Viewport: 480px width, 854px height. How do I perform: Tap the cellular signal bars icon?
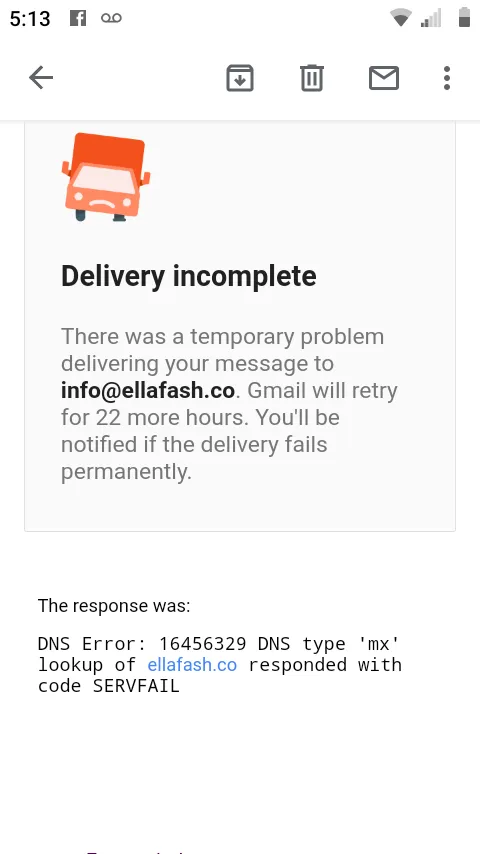point(430,19)
